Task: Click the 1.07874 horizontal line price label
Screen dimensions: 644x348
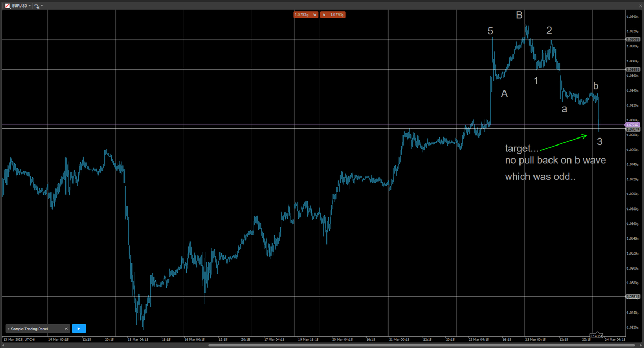Action: pos(633,129)
